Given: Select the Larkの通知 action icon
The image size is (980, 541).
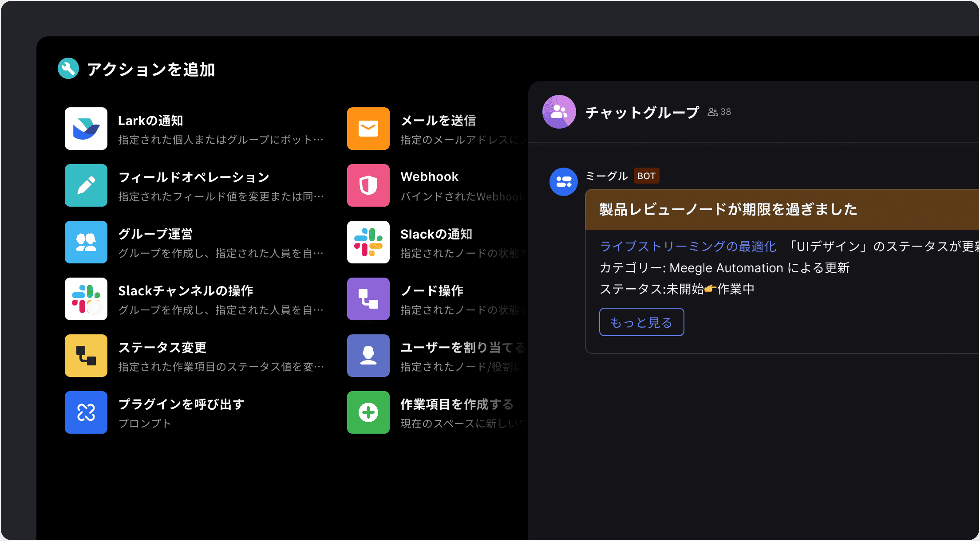Looking at the screenshot, I should pos(86,129).
